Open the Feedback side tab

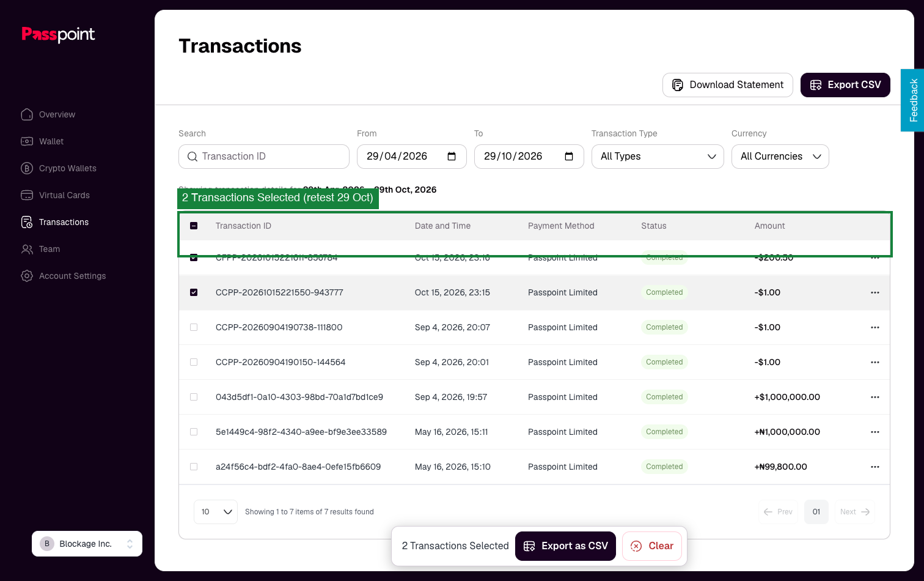(x=912, y=100)
